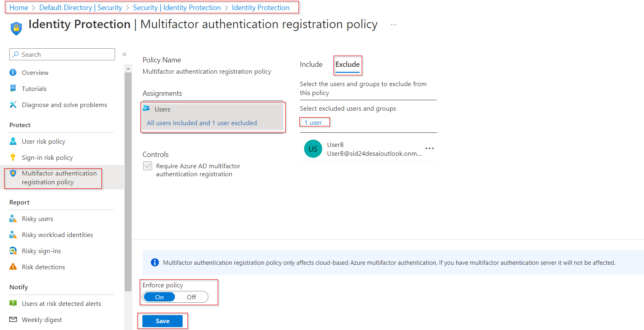Click the Risk detections warning icon
644x330 pixels.
13,266
